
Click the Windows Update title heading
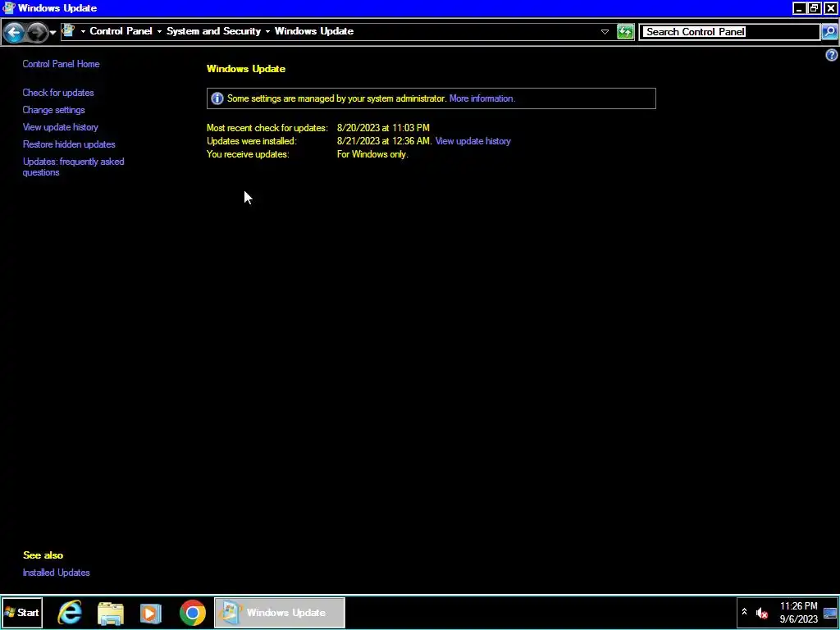(x=246, y=69)
